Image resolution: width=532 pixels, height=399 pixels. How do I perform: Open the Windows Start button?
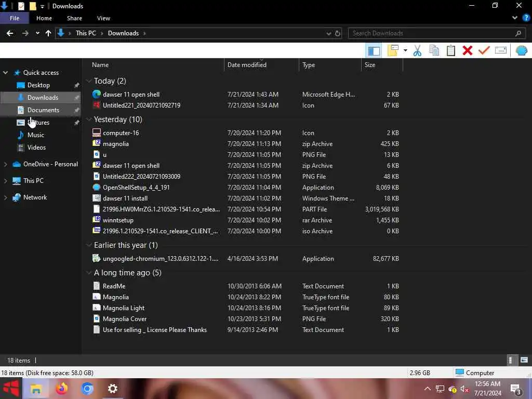(11, 389)
